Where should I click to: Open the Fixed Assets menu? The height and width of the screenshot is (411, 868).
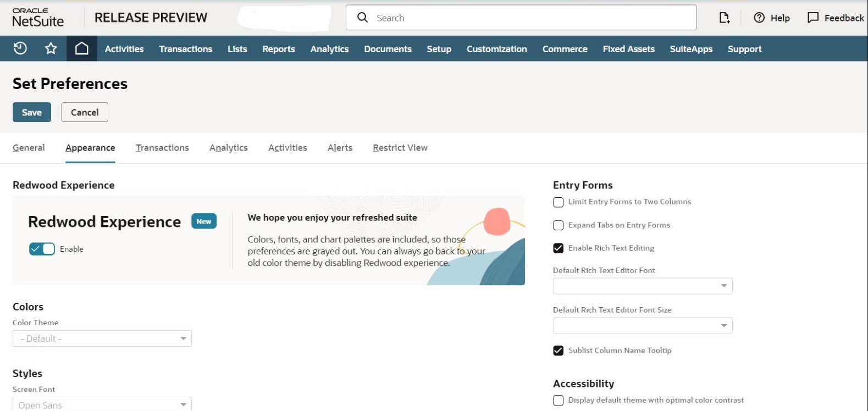point(629,49)
